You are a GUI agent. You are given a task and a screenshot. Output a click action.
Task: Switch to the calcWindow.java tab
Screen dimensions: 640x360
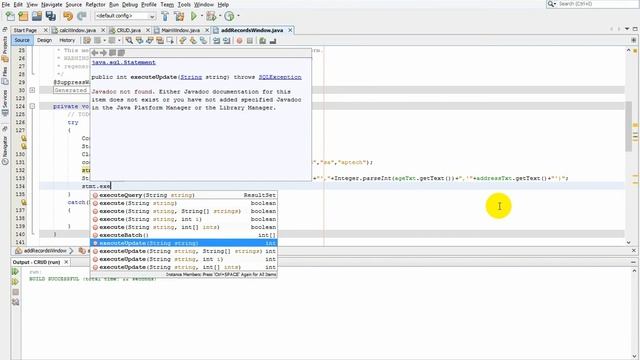(x=78, y=30)
